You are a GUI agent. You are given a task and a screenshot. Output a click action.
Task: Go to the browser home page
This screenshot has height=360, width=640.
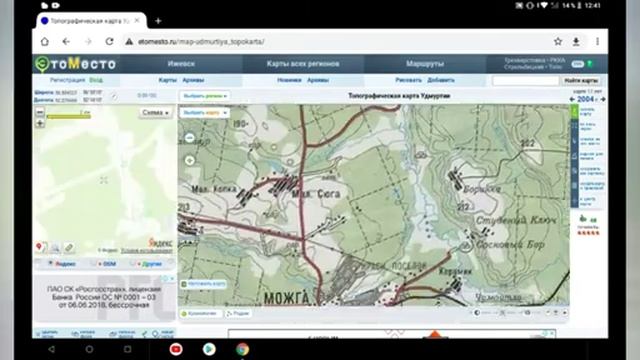(x=44, y=41)
